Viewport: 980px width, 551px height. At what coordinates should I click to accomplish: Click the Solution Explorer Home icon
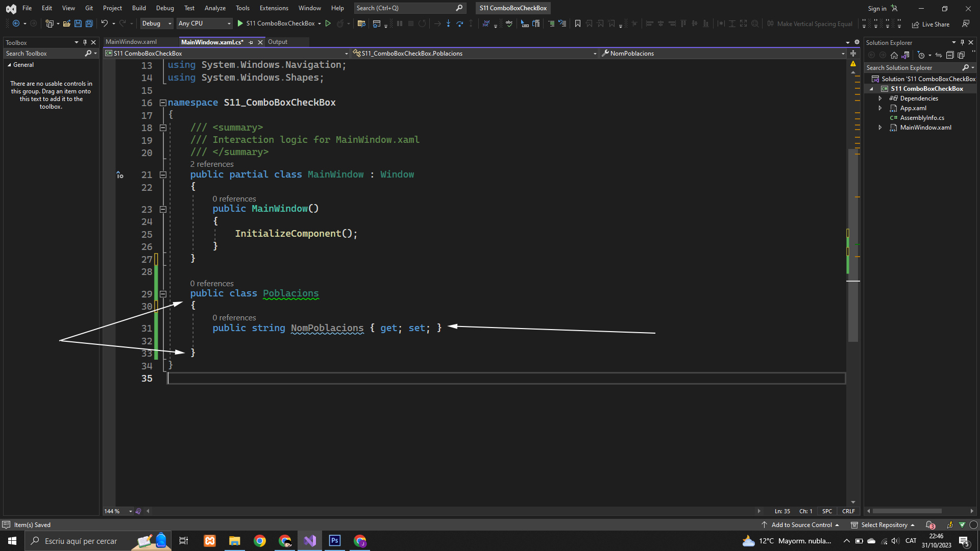point(894,55)
